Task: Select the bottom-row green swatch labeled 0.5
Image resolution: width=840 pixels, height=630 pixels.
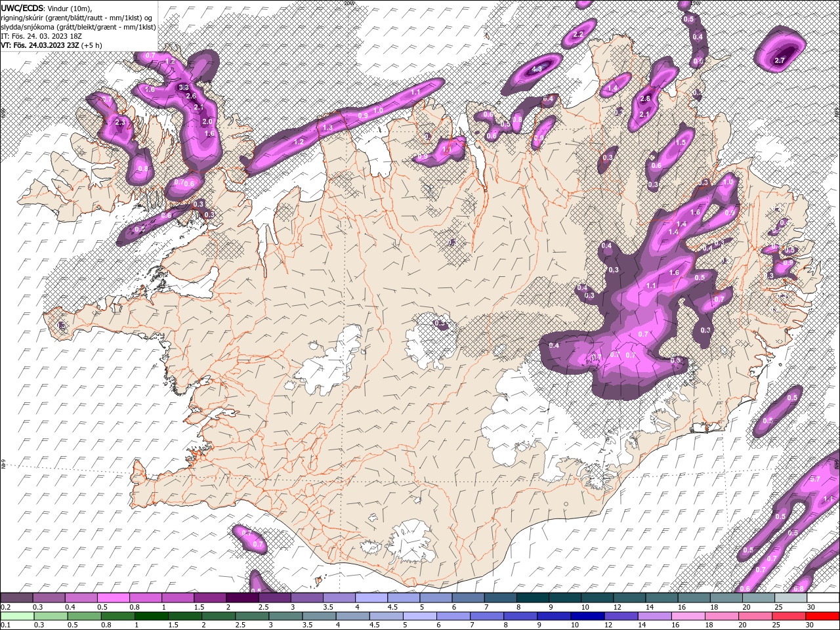Action: (84, 616)
